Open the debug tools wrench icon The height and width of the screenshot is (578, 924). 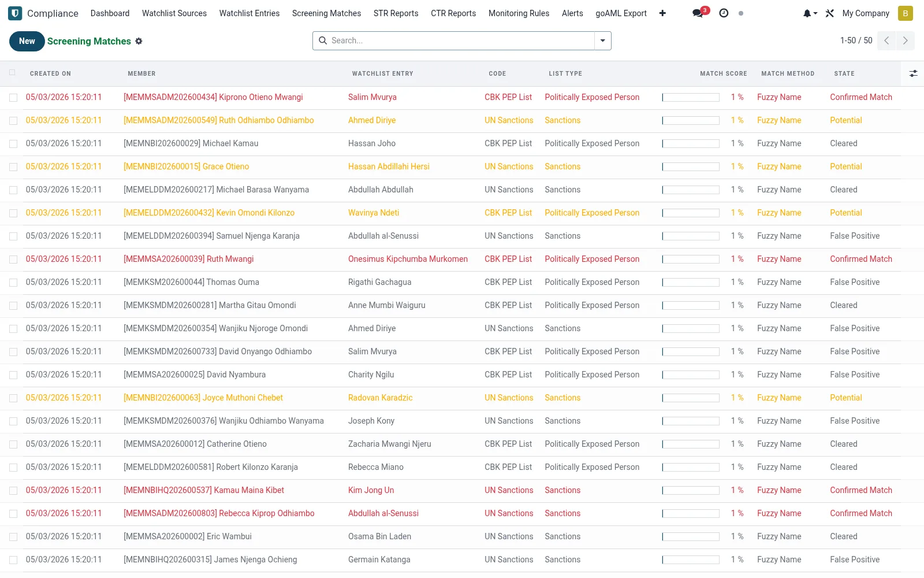pyautogui.click(x=830, y=13)
